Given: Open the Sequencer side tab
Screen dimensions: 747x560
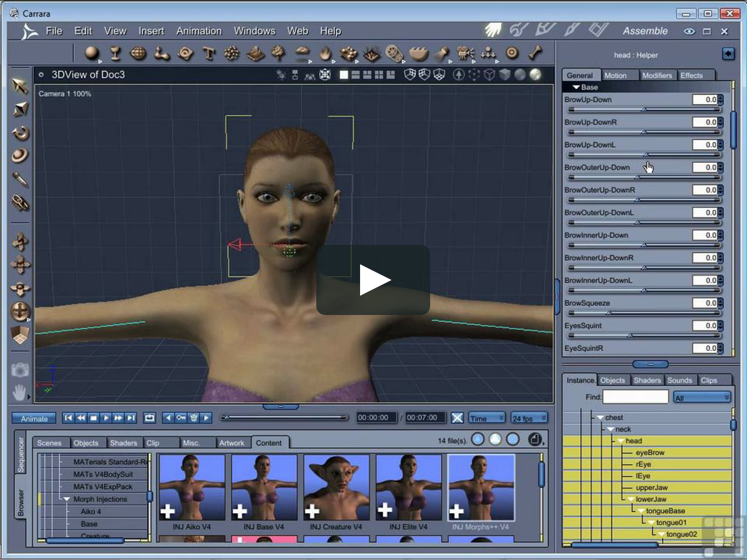Looking at the screenshot, I should tap(21, 454).
